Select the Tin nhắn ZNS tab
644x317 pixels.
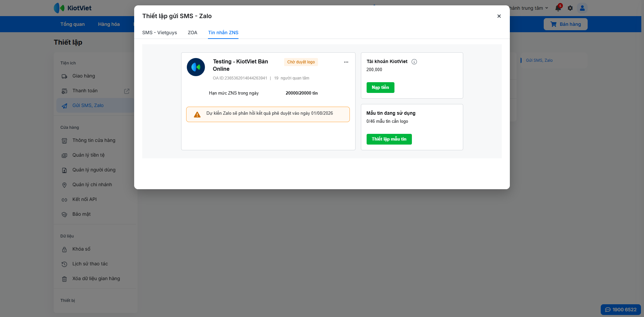223,33
